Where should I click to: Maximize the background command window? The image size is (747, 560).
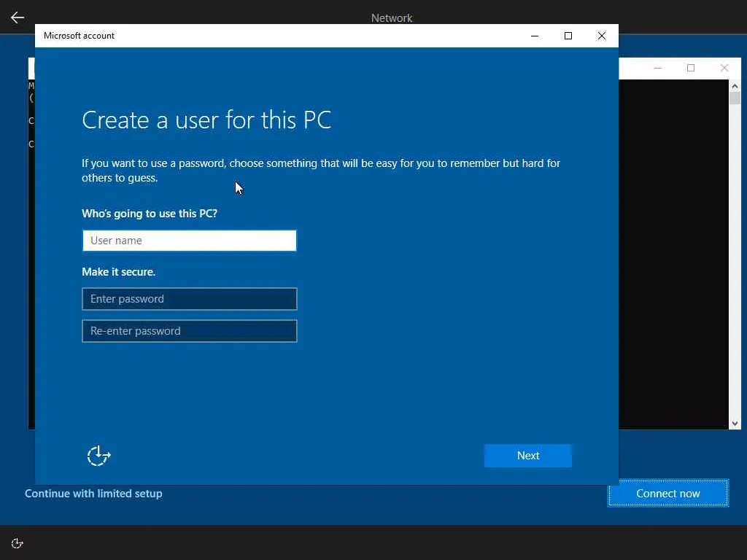[691, 68]
